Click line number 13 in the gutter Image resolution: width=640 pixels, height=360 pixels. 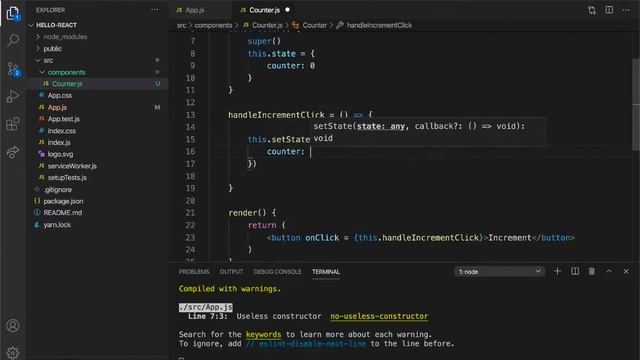[x=190, y=115]
